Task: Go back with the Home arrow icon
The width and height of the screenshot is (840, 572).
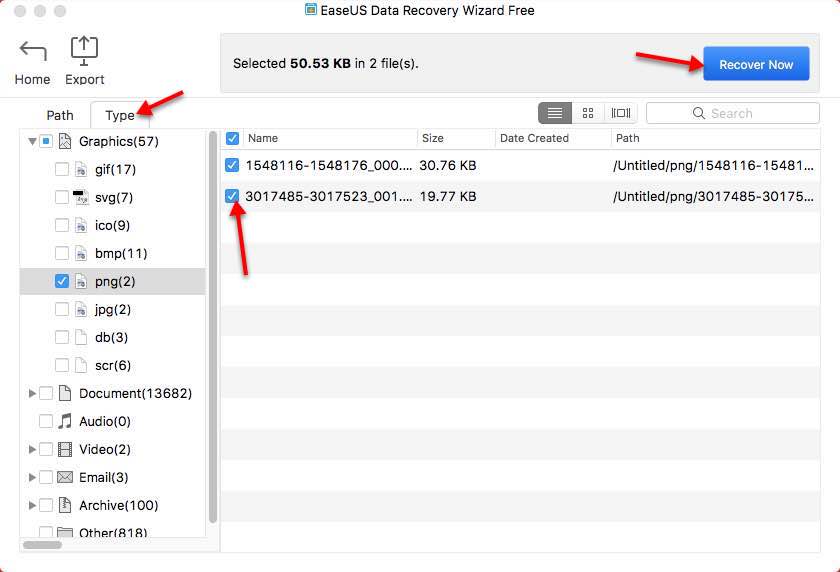Action: (x=33, y=51)
